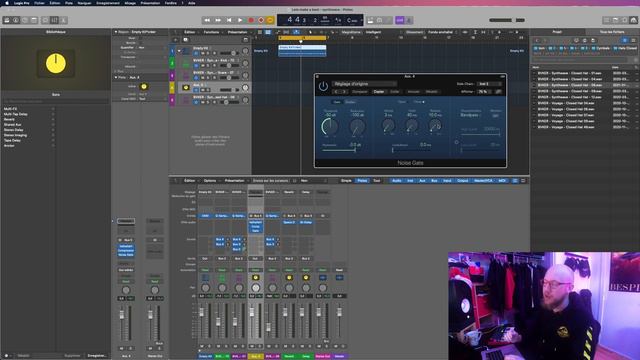Image resolution: width=640 pixels, height=360 pixels.
Task: Switch to the Projet browser tab
Action: click(x=557, y=32)
